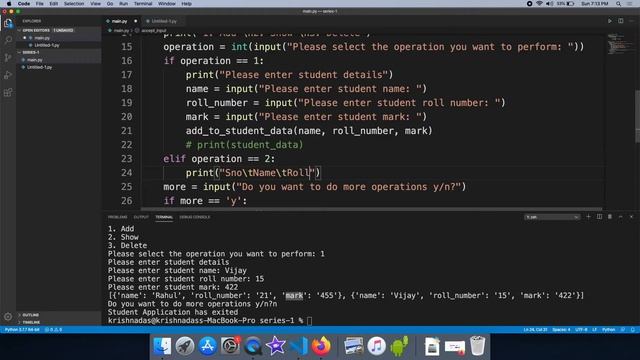Switch to the main.py editor tab
Viewport: 640px width, 360px height.
(x=120, y=21)
